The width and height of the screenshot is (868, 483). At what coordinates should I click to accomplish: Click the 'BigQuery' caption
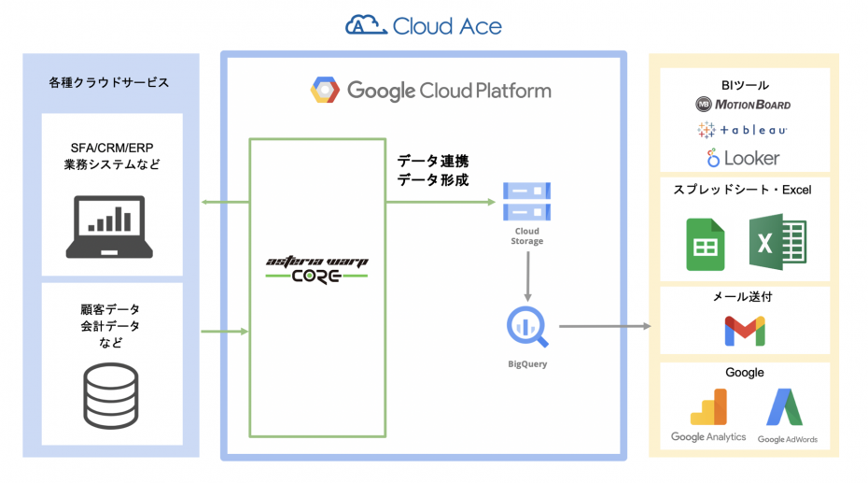[527, 364]
